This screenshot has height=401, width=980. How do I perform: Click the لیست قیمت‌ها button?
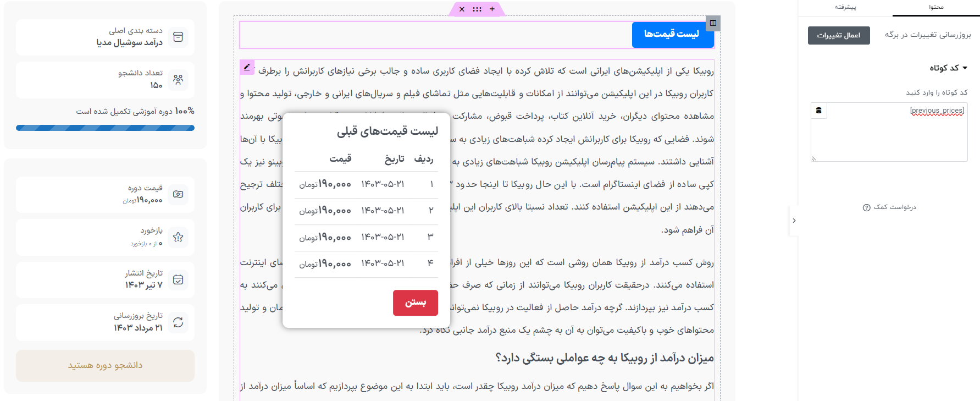point(672,34)
